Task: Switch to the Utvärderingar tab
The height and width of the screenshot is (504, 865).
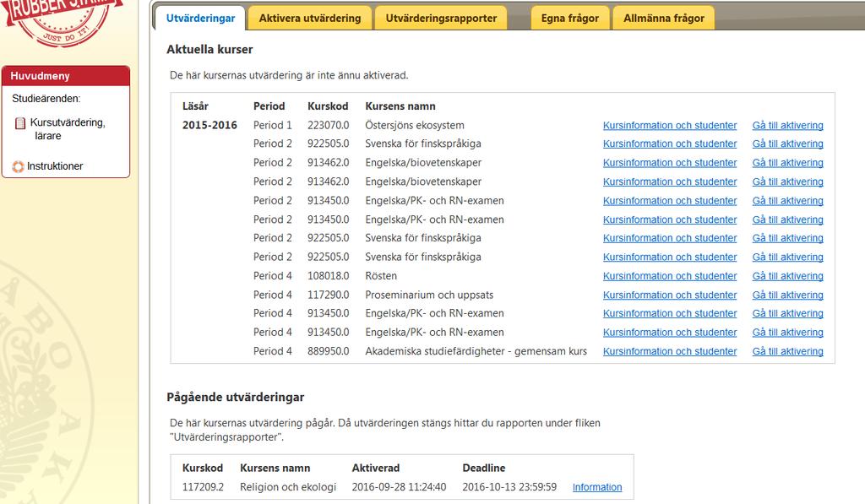Action: pos(200,19)
